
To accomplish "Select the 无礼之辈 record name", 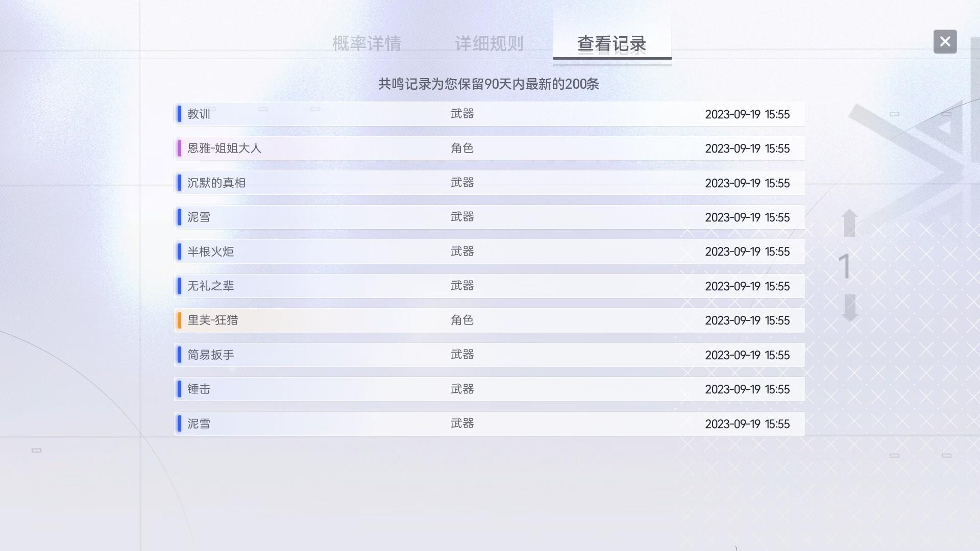I will tap(211, 286).
